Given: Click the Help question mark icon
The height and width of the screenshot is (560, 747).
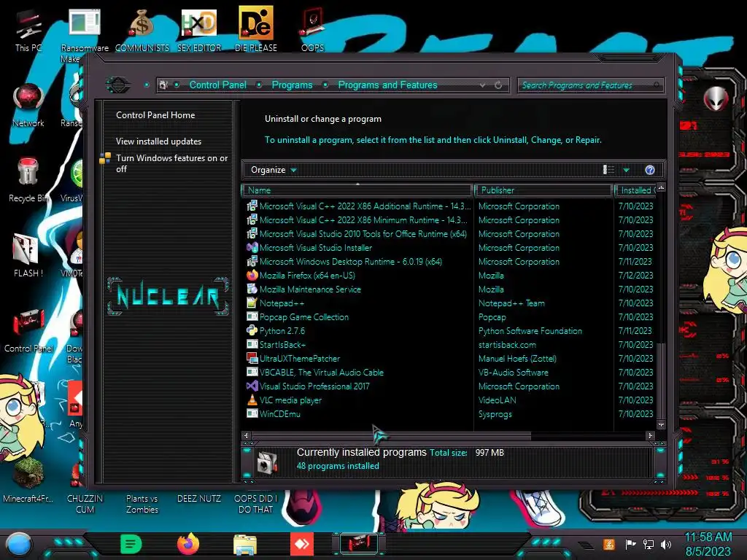Looking at the screenshot, I should [650, 170].
